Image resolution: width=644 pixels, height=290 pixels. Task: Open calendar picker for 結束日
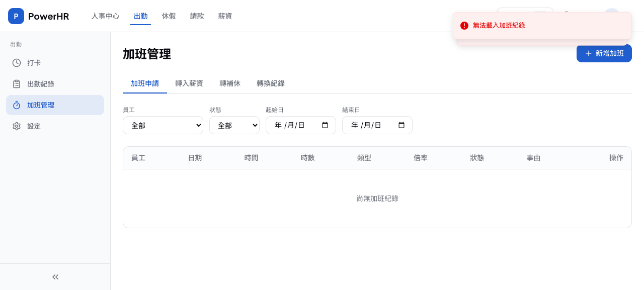coord(401,125)
